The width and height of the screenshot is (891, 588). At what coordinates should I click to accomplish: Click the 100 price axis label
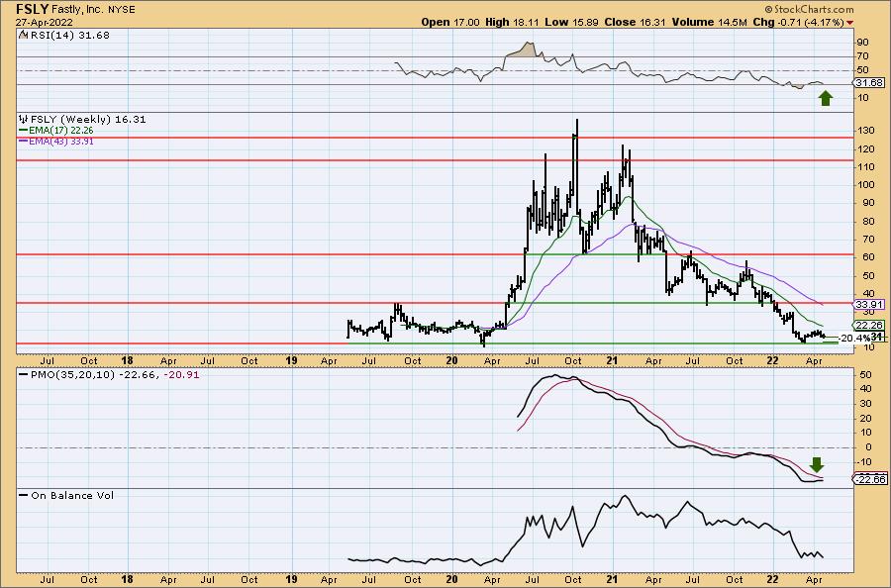coord(866,185)
